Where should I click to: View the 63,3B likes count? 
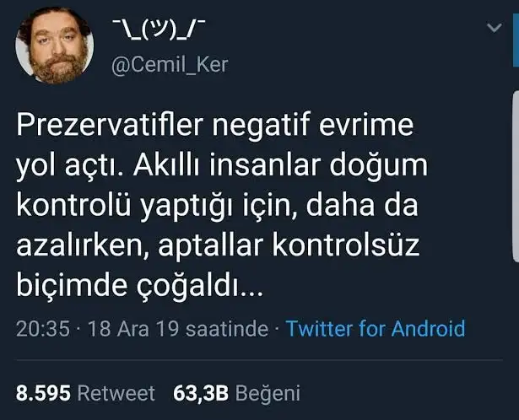(x=201, y=393)
